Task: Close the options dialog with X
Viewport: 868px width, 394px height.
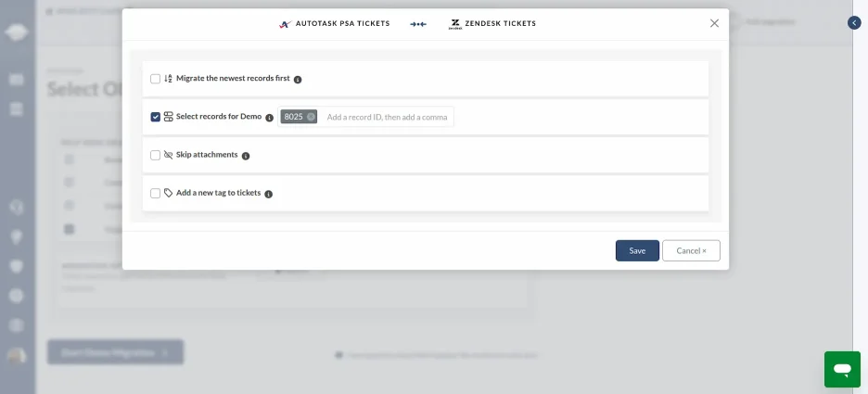Action: coord(714,23)
